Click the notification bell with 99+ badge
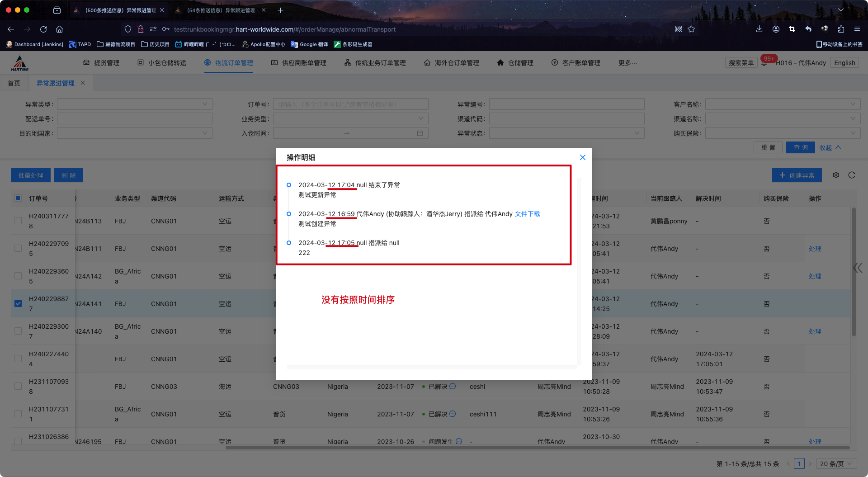Viewport: 868px width, 477px height. pos(764,63)
